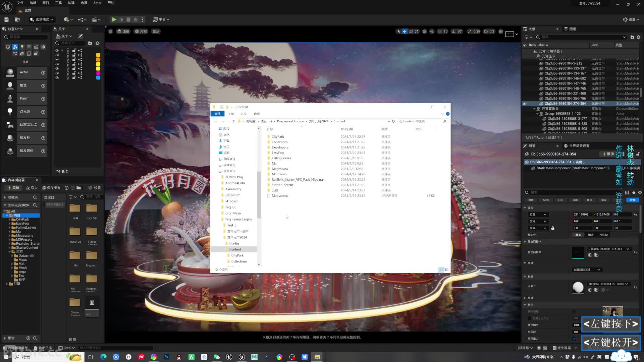Viewport: 644px width, 362px height.
Task: Open the viewport hamburger options menu
Action: click(110, 32)
